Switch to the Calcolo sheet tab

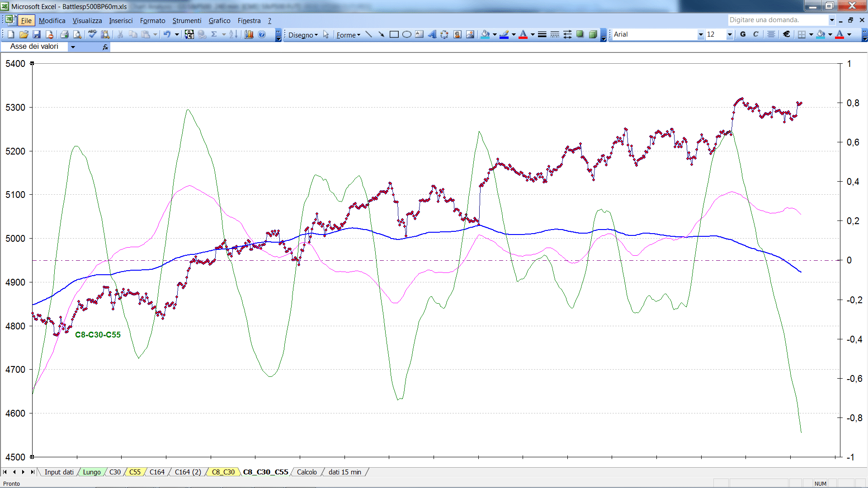pyautogui.click(x=307, y=472)
